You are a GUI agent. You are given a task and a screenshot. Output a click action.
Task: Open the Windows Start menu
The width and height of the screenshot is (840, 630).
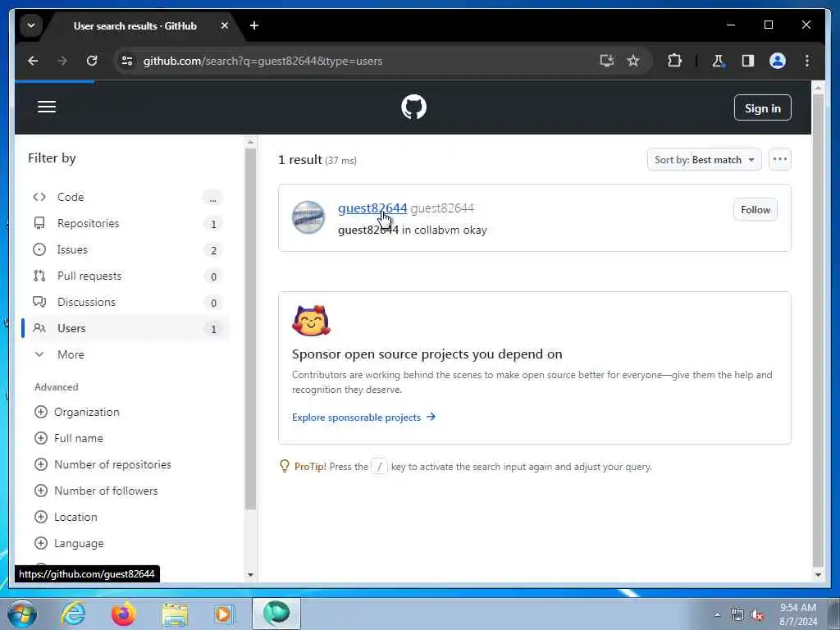[x=22, y=614]
